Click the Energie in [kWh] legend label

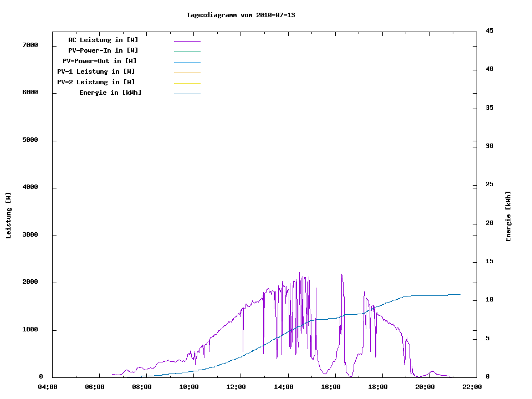(x=110, y=93)
